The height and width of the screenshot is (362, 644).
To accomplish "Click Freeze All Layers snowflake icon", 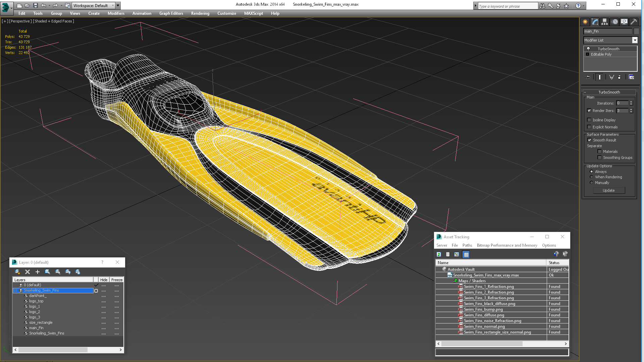I will (78, 272).
